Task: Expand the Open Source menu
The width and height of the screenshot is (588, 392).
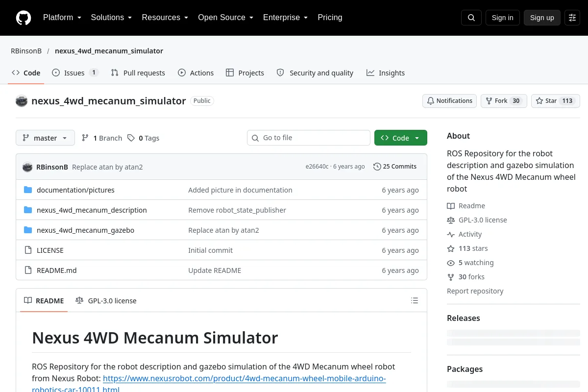Action: point(225,18)
